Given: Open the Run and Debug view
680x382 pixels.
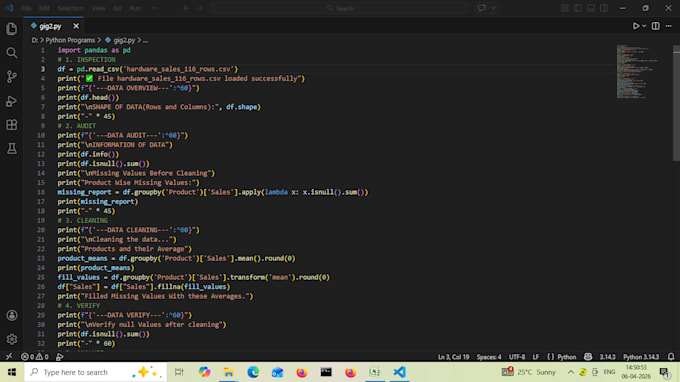Looking at the screenshot, I should coord(12,101).
